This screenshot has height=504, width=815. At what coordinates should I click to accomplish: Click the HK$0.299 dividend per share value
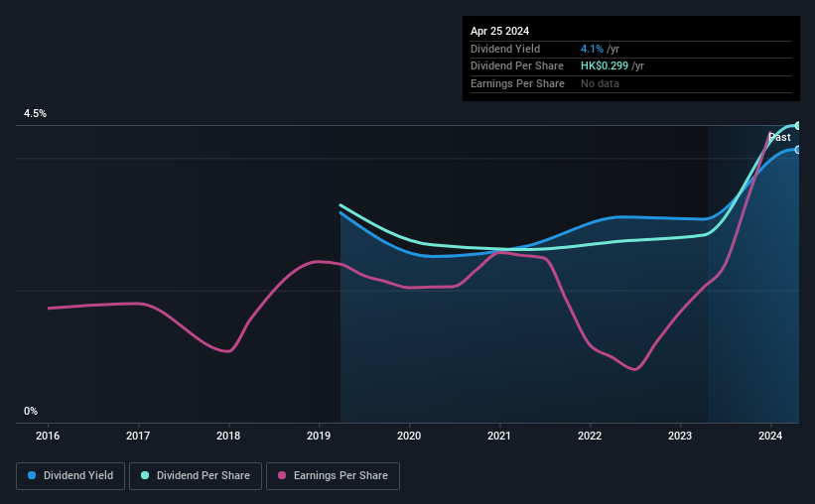tap(605, 66)
